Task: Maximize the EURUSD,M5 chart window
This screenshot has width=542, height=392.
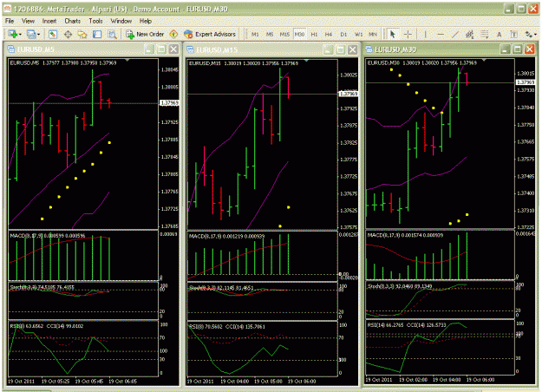Action: pos(161,49)
